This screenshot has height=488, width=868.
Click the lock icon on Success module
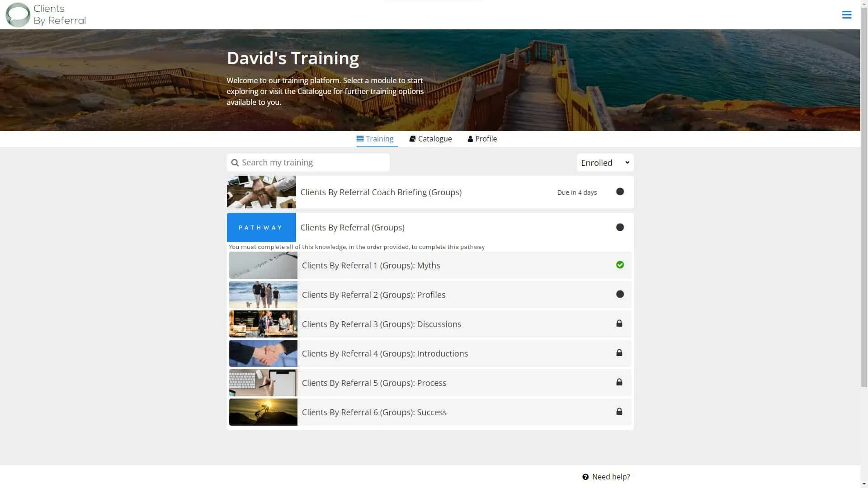click(x=619, y=412)
